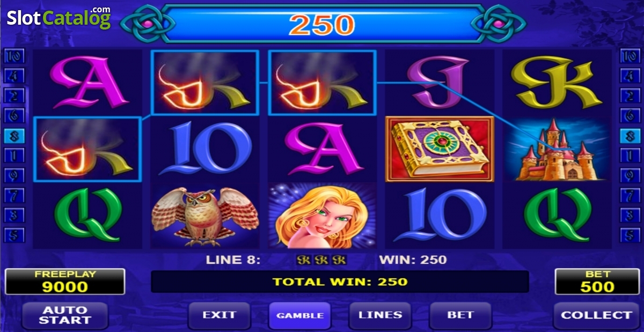Click the FREEPLAY 9000 balance box

(65, 282)
